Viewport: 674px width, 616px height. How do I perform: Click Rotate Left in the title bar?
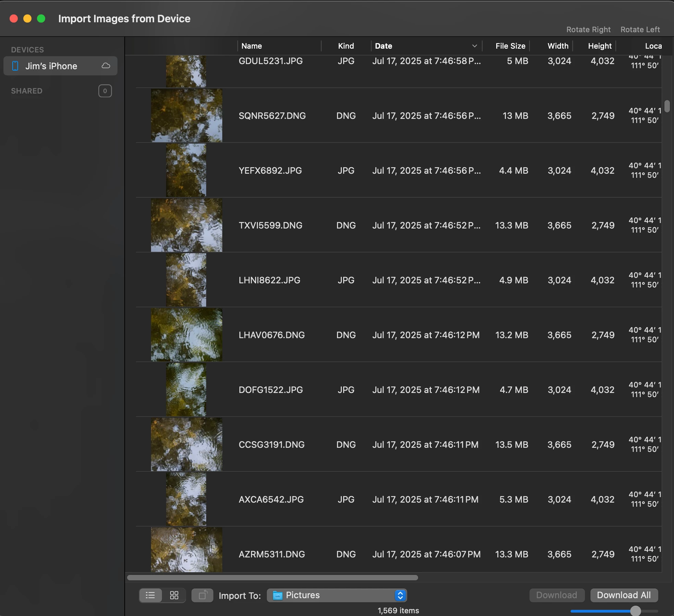640,29
